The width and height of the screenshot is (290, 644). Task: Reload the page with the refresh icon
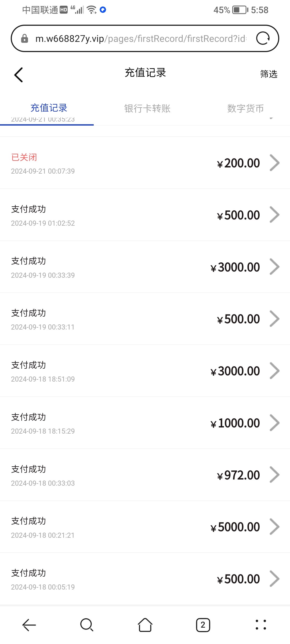263,38
